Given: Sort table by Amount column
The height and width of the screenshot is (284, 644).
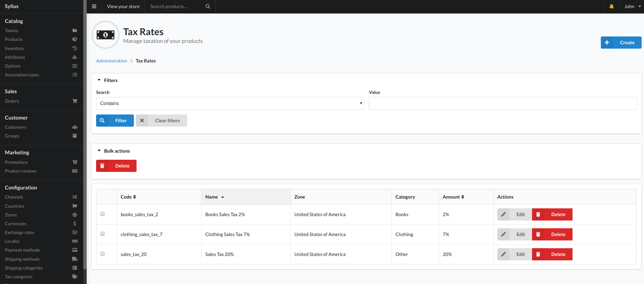Looking at the screenshot, I should 453,197.
